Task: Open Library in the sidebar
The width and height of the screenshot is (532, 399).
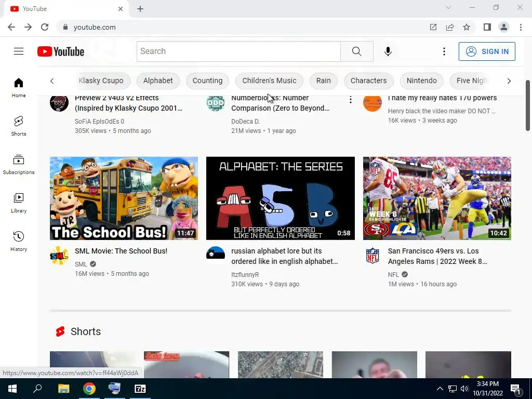Action: pyautogui.click(x=19, y=203)
